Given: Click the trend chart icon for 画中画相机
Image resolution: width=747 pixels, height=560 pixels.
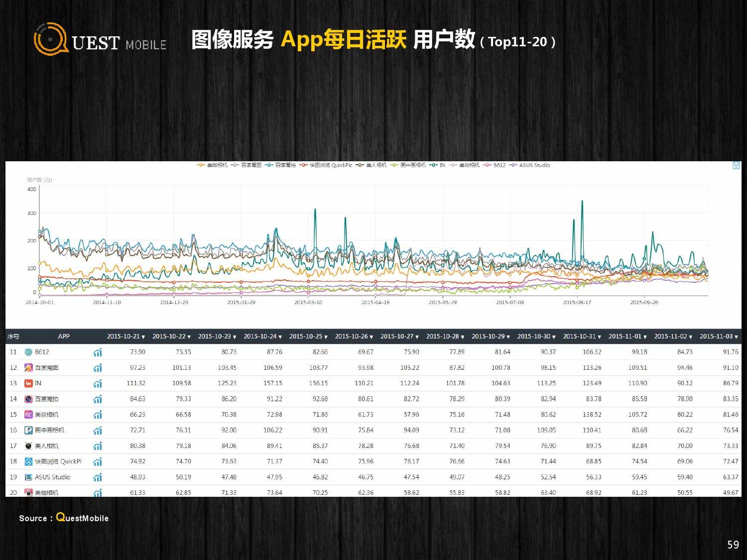Looking at the screenshot, I should pyautogui.click(x=98, y=431).
